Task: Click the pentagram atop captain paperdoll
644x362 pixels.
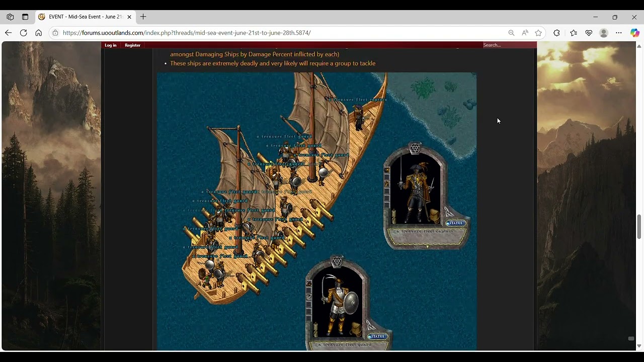Action: [x=415, y=148]
